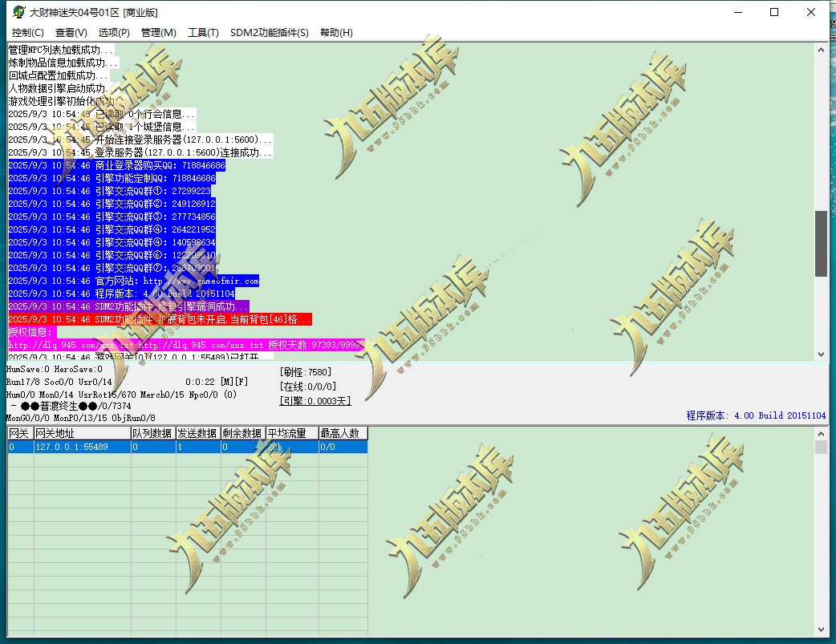
Task: Maximize the 大财神迷失 server window
Action: pos(775,12)
